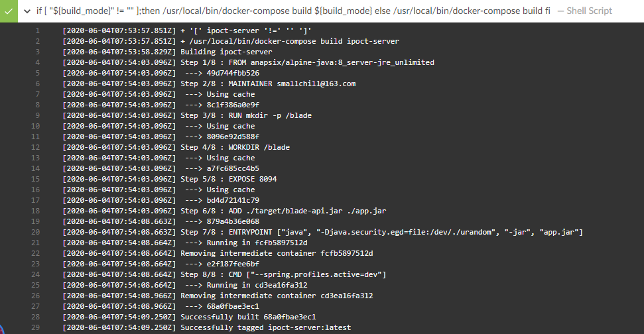Jump to line number 29 link
644x334 pixels.
tap(36, 327)
